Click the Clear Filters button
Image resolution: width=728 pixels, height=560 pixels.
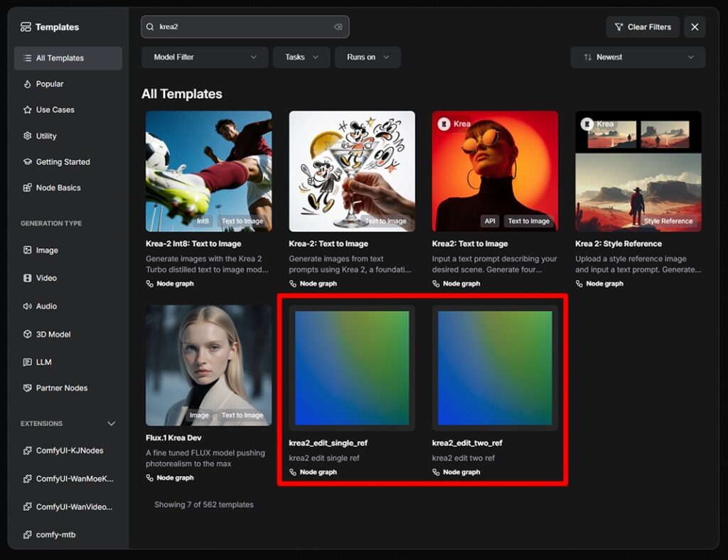[x=643, y=27]
